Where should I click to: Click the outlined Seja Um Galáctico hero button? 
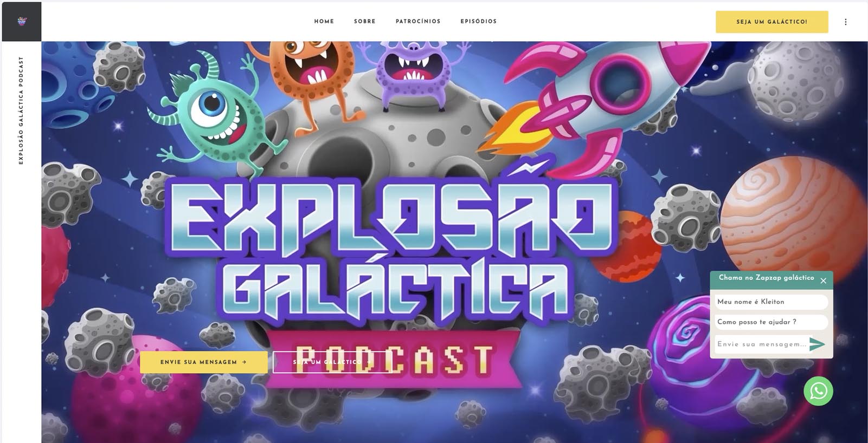[x=332, y=362]
